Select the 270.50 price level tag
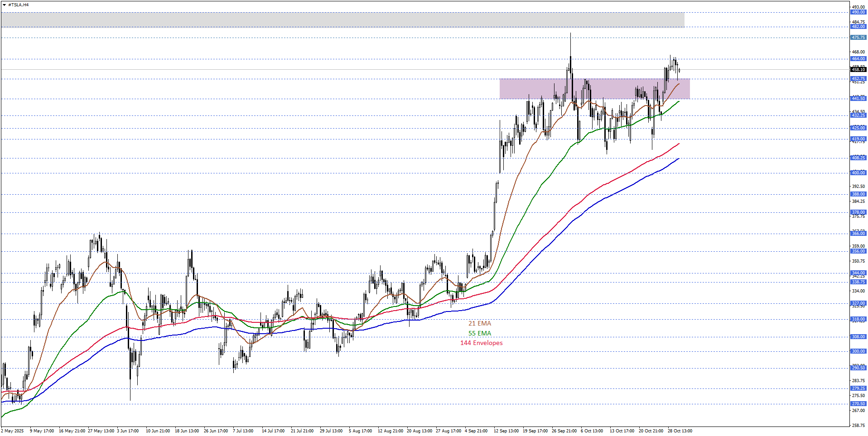Screen dimensions: 868x436 [858, 404]
